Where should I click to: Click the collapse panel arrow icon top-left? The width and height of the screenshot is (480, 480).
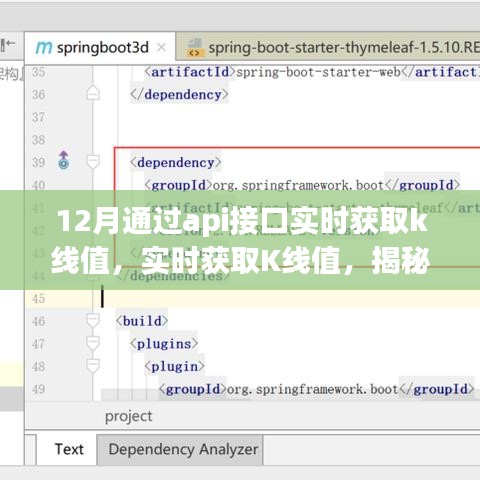[7, 44]
